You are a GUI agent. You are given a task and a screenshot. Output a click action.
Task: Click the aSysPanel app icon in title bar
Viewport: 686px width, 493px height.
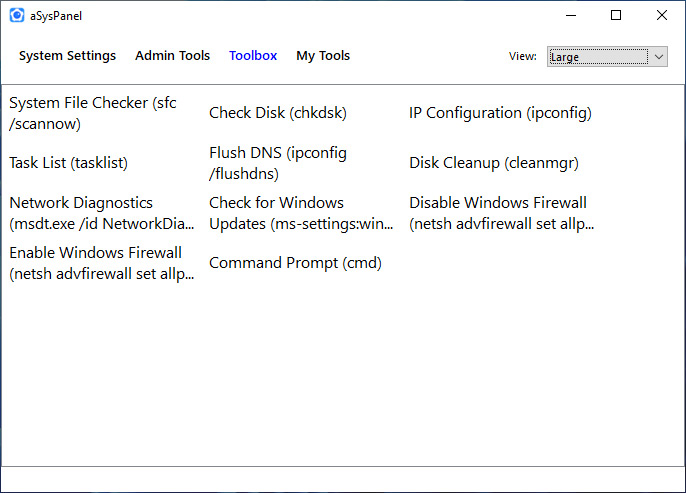click(17, 15)
